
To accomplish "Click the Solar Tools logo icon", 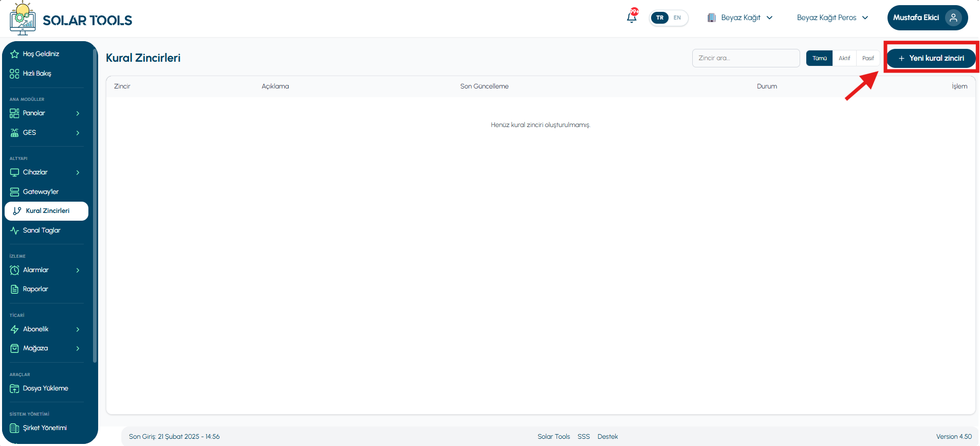I will coord(23,19).
